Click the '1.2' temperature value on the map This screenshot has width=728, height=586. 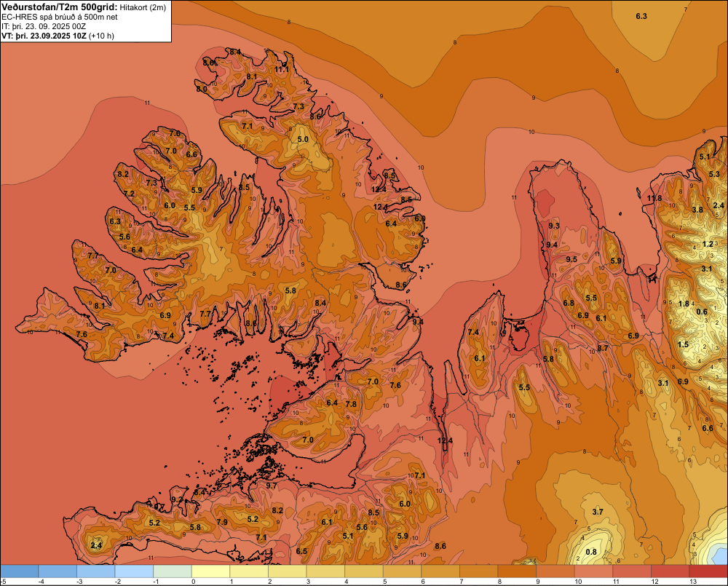click(708, 245)
